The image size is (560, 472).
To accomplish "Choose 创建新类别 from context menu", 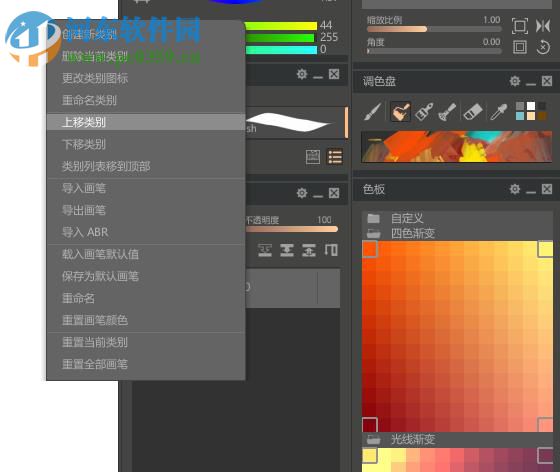I will [x=146, y=34].
